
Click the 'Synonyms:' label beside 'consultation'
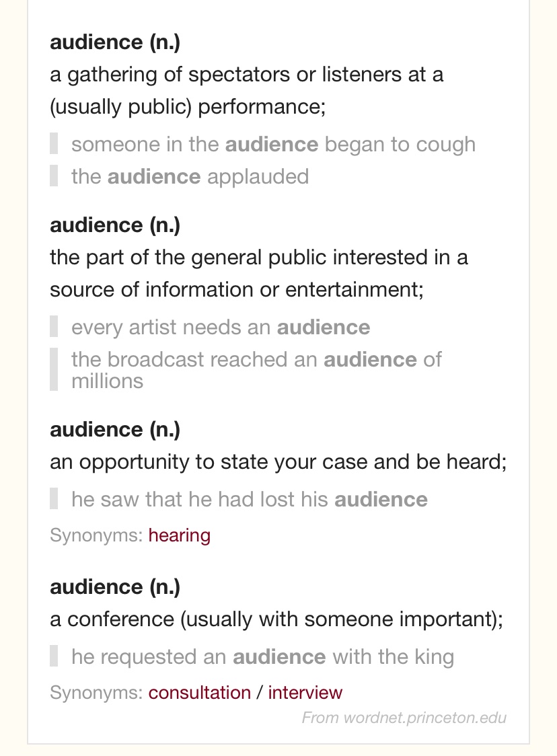pos(96,693)
